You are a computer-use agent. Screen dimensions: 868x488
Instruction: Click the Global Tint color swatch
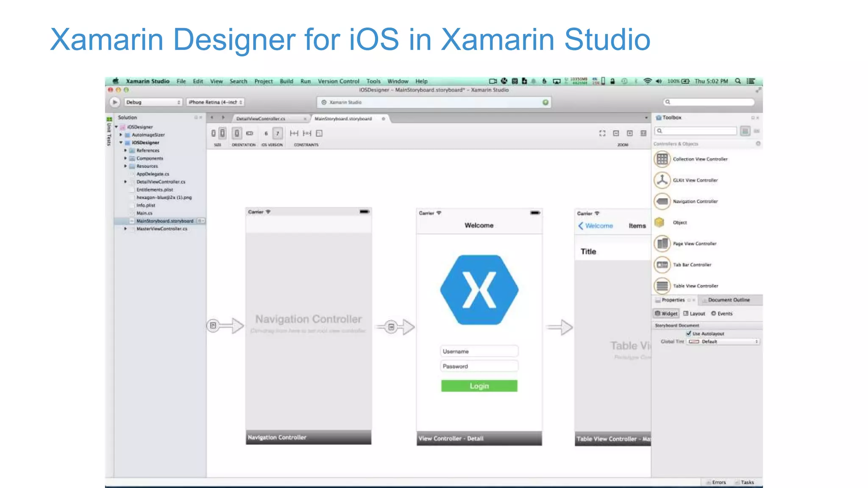click(x=694, y=341)
